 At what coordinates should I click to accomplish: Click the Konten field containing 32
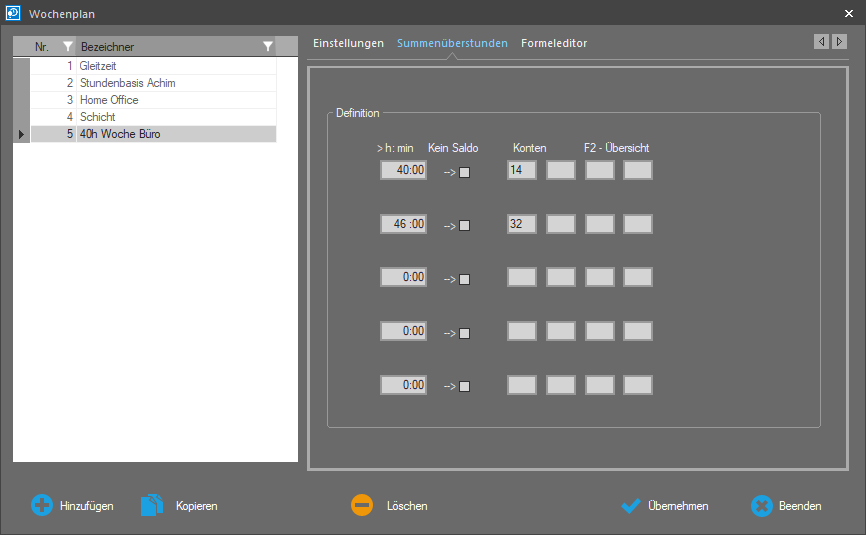pyautogui.click(x=521, y=224)
